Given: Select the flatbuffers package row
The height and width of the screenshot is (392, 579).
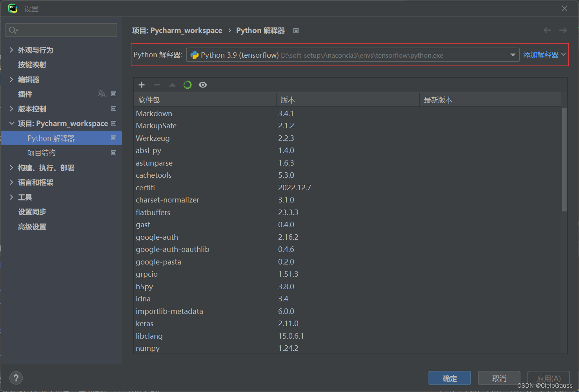Looking at the screenshot, I should 348,212.
